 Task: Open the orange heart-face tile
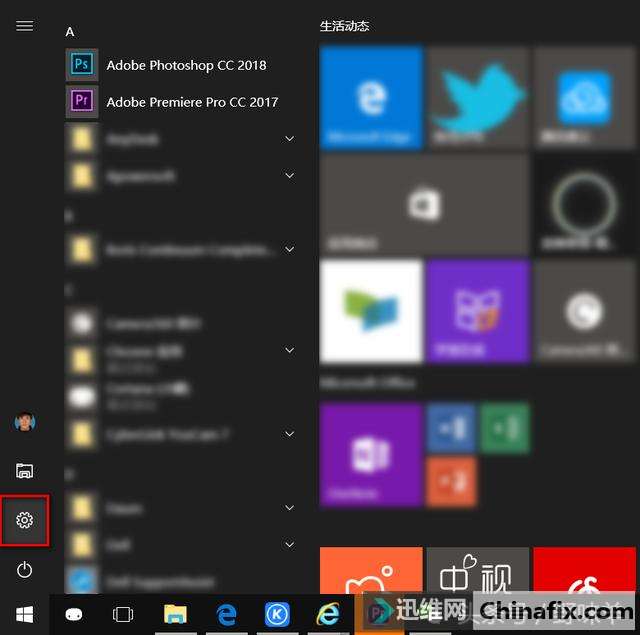371,570
